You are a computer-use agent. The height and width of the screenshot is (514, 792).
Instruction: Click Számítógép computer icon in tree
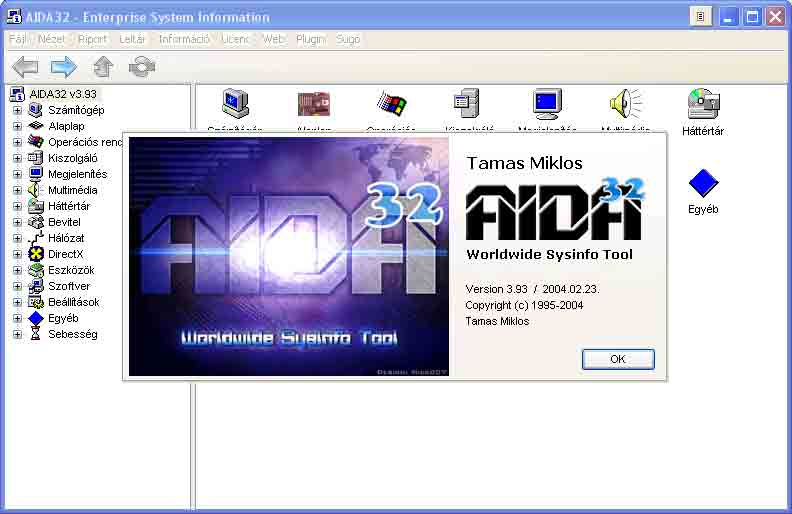tap(35, 110)
